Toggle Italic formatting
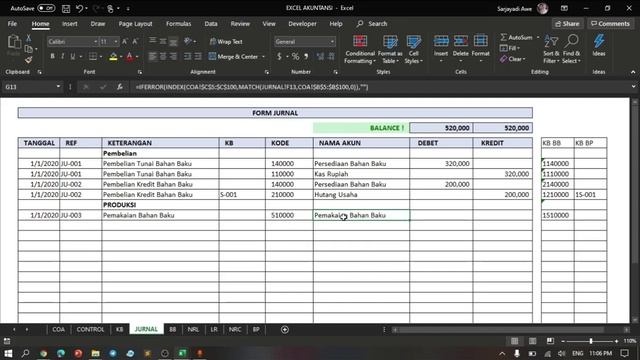 tap(62, 56)
